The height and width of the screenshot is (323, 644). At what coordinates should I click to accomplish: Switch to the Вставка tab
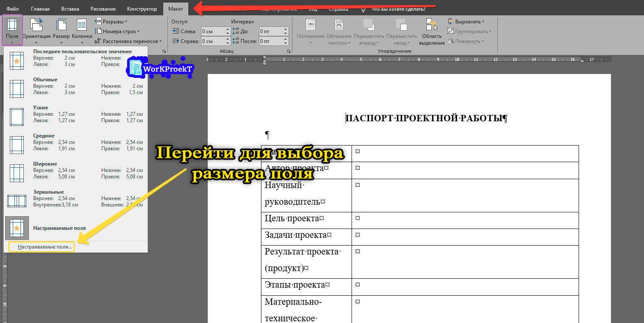click(70, 9)
